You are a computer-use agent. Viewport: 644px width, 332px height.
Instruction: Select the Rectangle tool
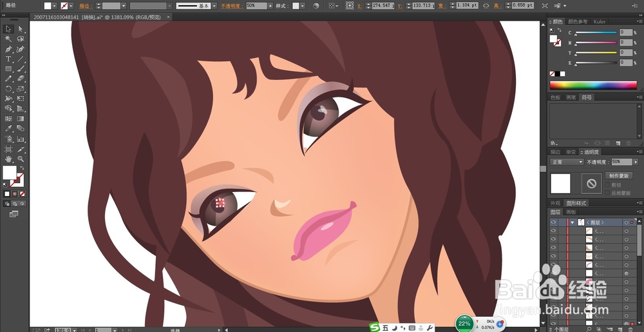[x=8, y=69]
